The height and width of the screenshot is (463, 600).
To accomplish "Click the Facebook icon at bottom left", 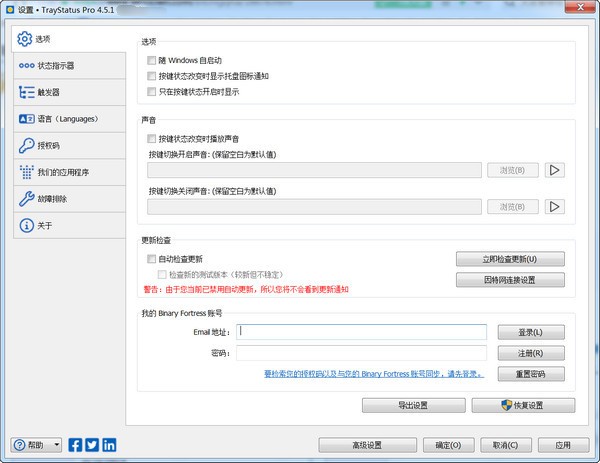I will click(x=76, y=445).
